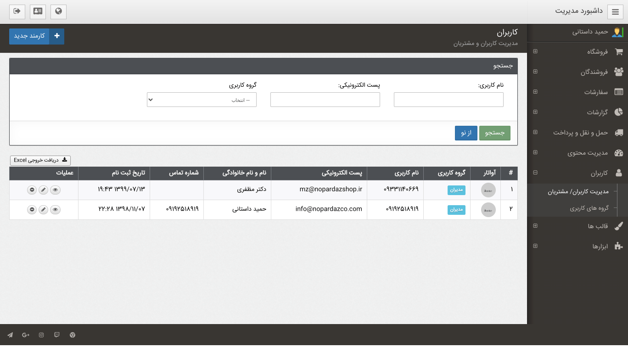Screen dimensions: 628x364
Task: Click the globe icon in header
Action: click(58, 11)
